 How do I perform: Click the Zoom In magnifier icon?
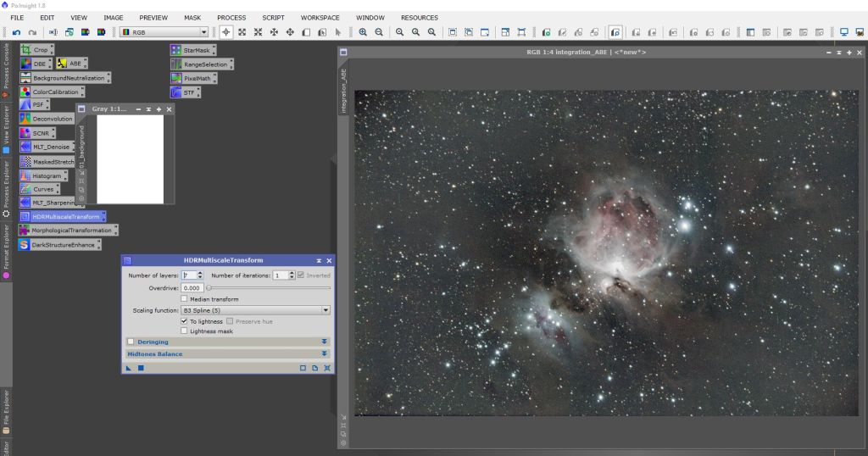point(363,32)
